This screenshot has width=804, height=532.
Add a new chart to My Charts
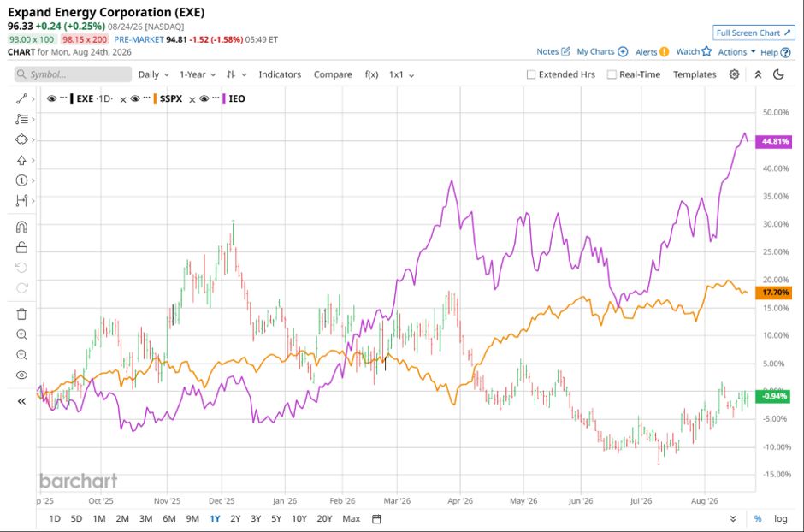623,52
